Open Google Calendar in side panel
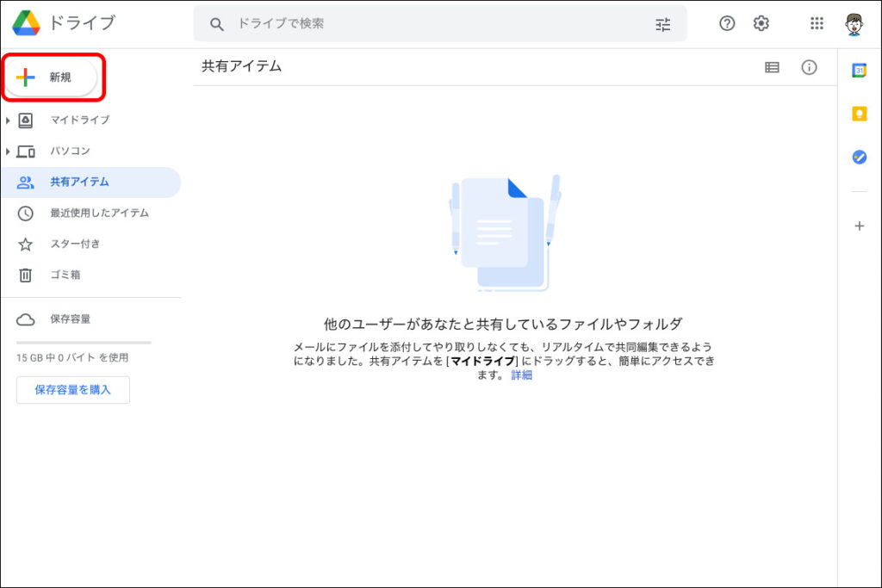The width and height of the screenshot is (882, 588). 859,71
